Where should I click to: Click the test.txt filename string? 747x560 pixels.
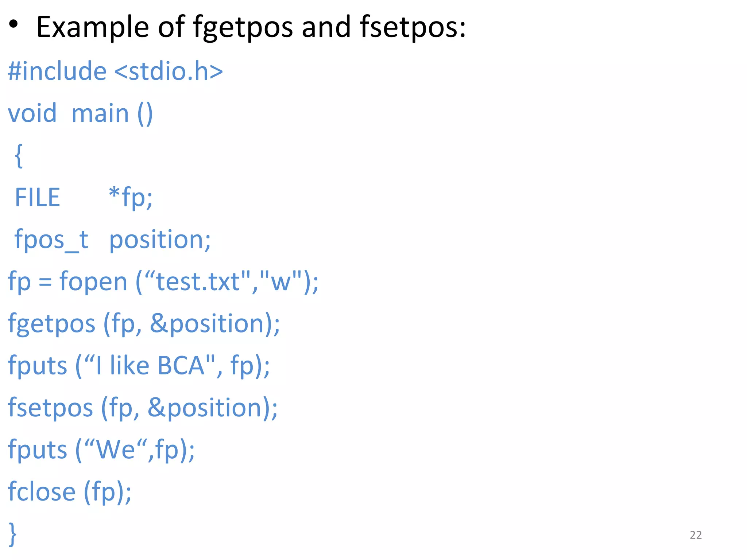[x=197, y=281]
